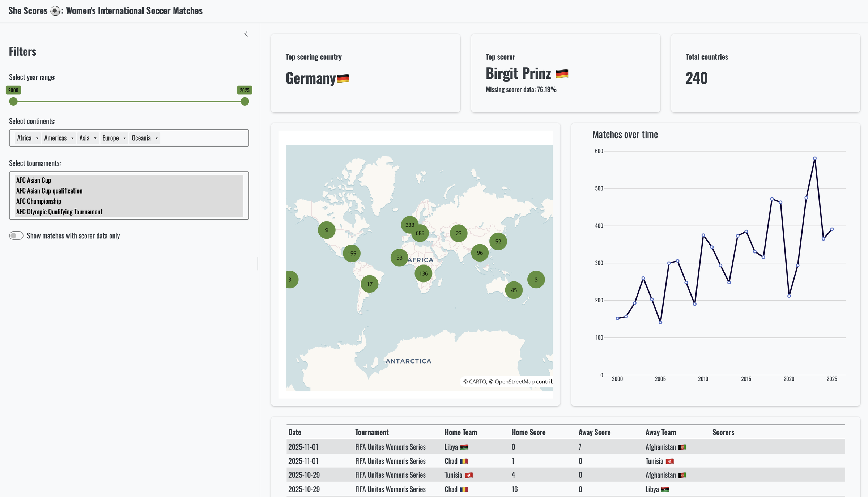Click the 45 cluster near Australia
Image resolution: width=868 pixels, height=497 pixels.
pos(514,290)
